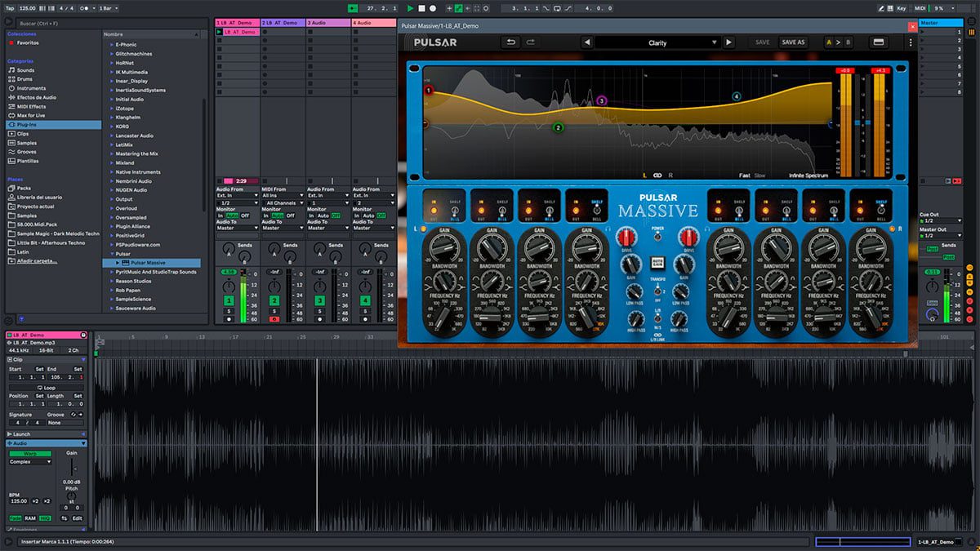Image resolution: width=980 pixels, height=551 pixels.
Task: Select the 2 LB_AT_Demo track header
Action: (x=282, y=22)
